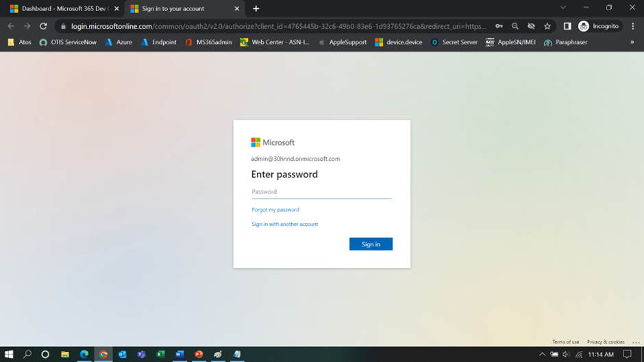Open the Forgot my password link
The height and width of the screenshot is (362, 644).
[x=275, y=209]
